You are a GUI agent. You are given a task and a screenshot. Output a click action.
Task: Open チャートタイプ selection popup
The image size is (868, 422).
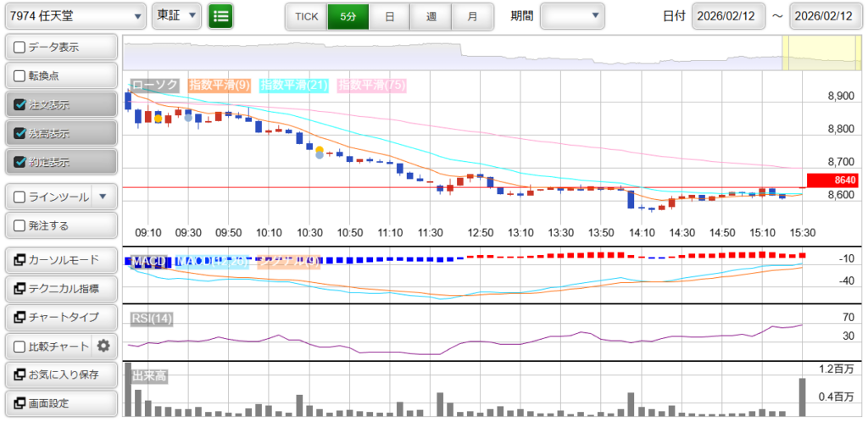point(59,317)
